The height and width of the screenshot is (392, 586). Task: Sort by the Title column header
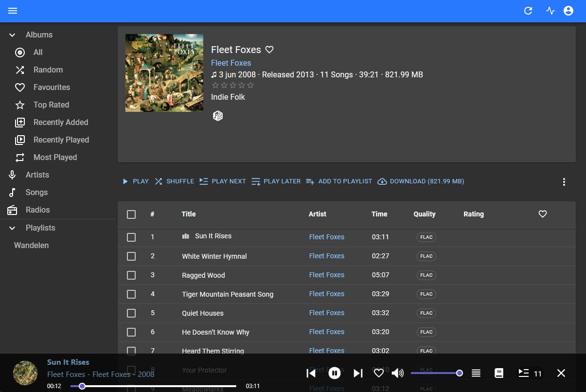tap(189, 214)
